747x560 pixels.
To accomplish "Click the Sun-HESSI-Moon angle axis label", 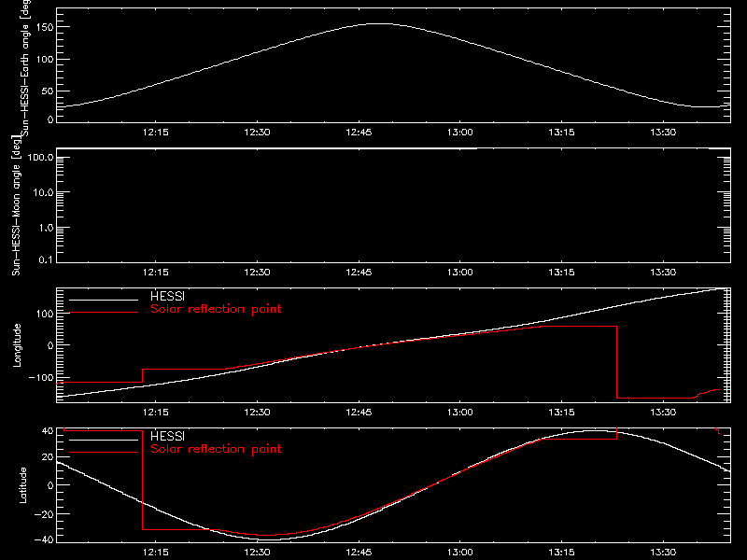I will 16,204.
